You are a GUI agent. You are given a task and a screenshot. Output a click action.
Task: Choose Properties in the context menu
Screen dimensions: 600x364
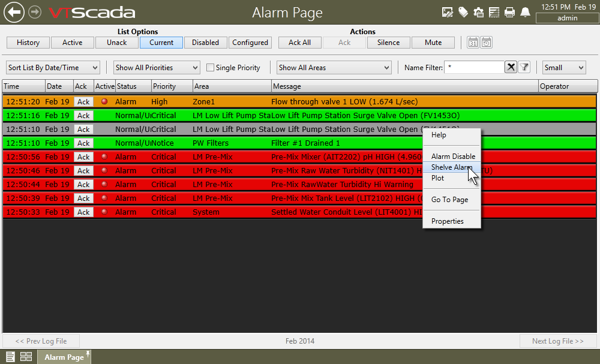(x=447, y=221)
